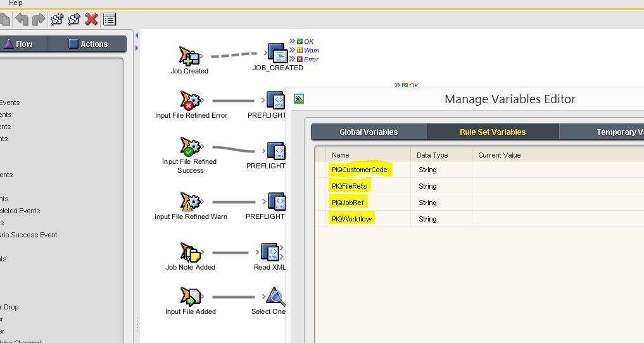Click the Job Note Added label

(191, 267)
